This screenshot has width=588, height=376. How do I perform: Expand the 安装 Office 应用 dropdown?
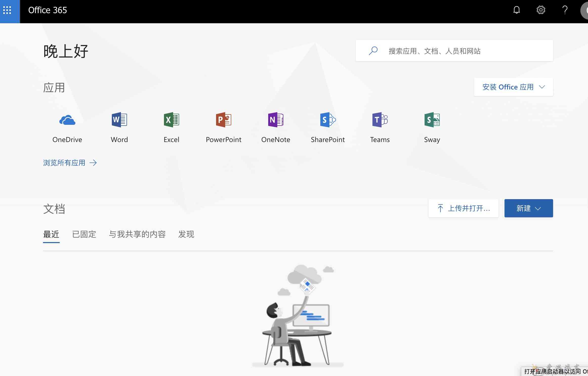(513, 87)
